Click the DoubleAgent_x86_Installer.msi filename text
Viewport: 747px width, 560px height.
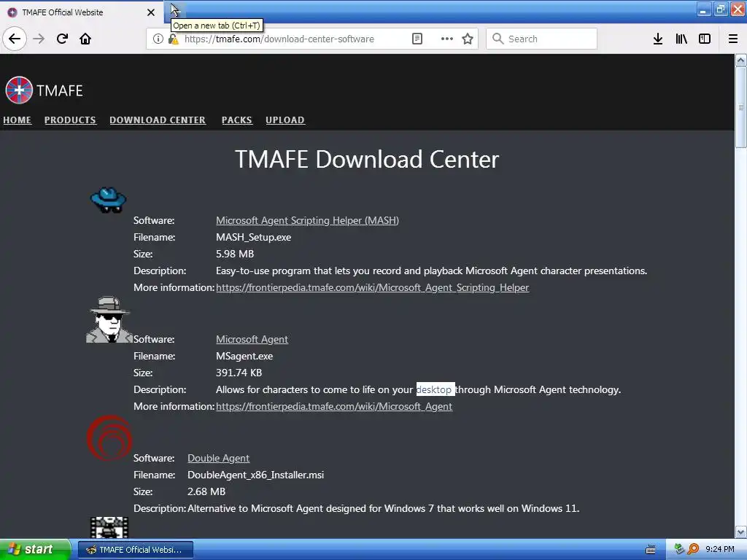tap(256, 475)
